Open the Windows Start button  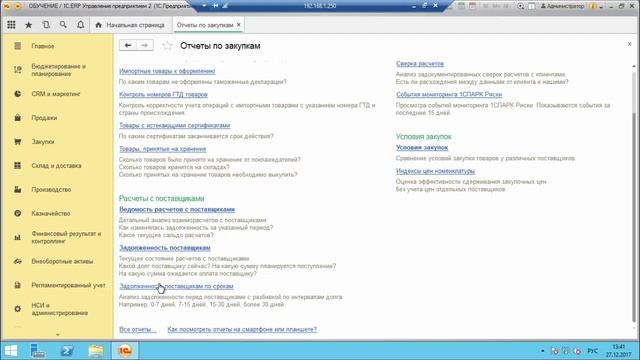pyautogui.click(x=11, y=351)
